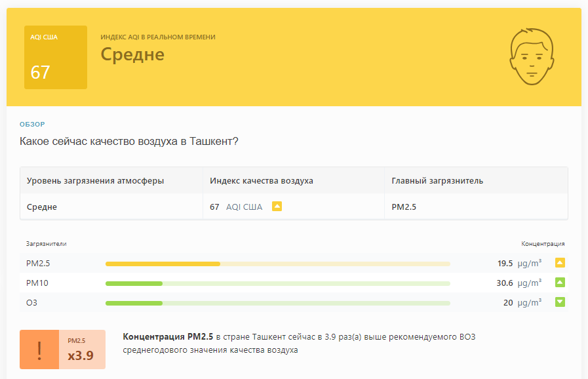Screen dimensions: 588x379
Task: Click the yellow up arrow in PM2.5 row
Action: (x=560, y=263)
